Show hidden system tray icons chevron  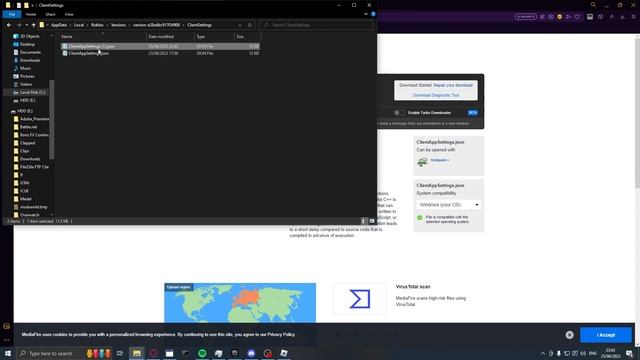543,353
